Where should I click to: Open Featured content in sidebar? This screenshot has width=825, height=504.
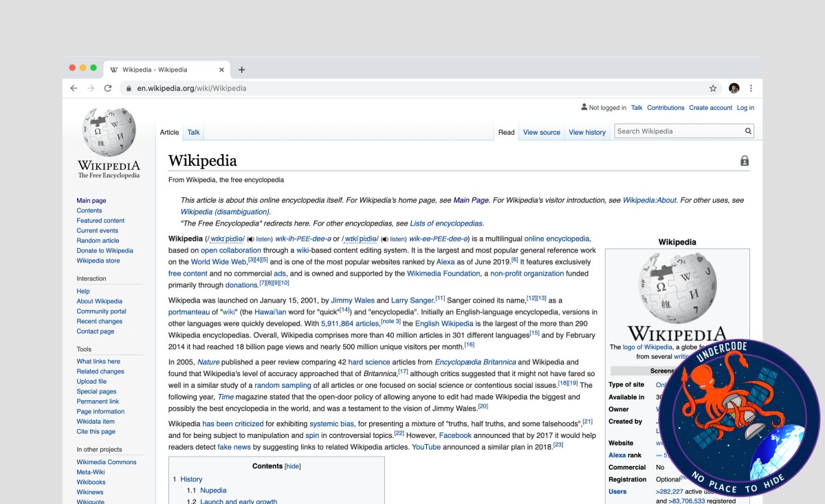(100, 221)
